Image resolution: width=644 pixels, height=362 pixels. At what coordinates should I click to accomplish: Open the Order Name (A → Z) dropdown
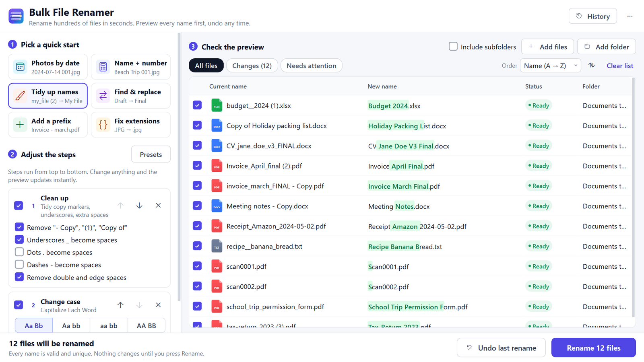pyautogui.click(x=550, y=66)
